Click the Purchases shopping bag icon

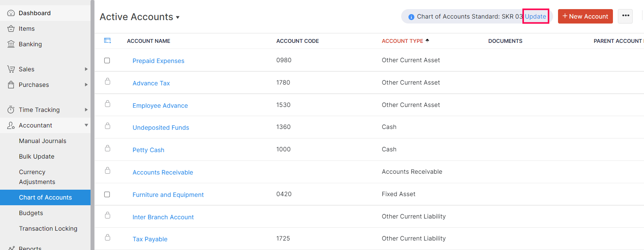coord(11,85)
